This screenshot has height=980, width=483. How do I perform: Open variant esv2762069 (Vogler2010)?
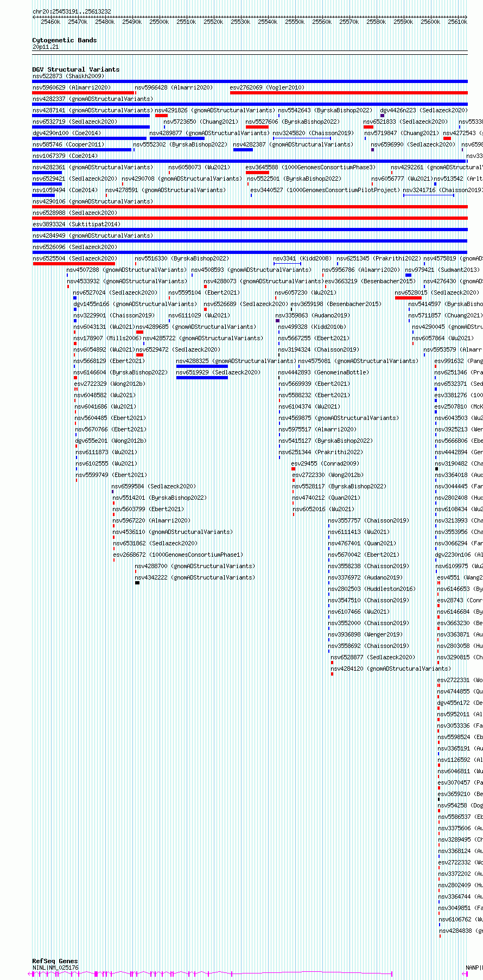click(267, 87)
